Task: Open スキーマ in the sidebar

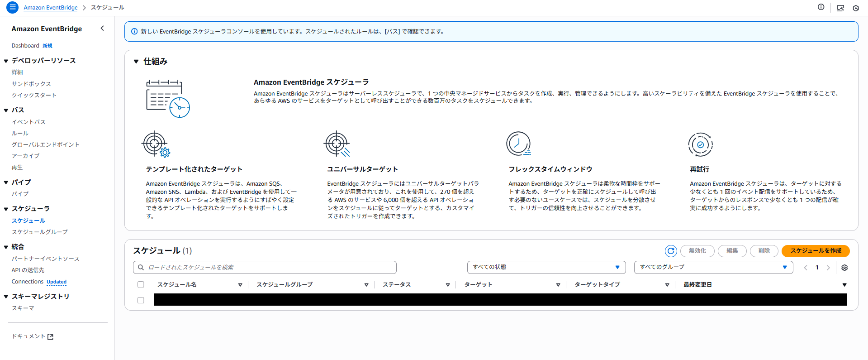Action: click(x=23, y=308)
